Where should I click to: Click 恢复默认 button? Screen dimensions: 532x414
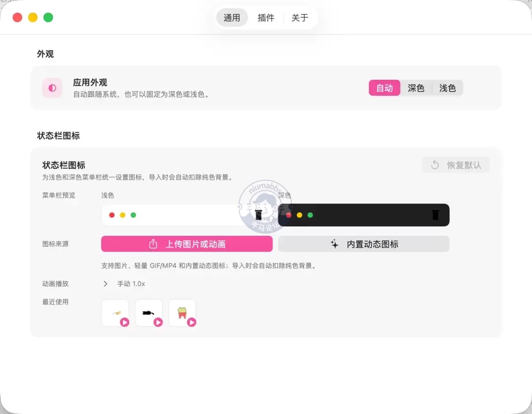pos(455,165)
